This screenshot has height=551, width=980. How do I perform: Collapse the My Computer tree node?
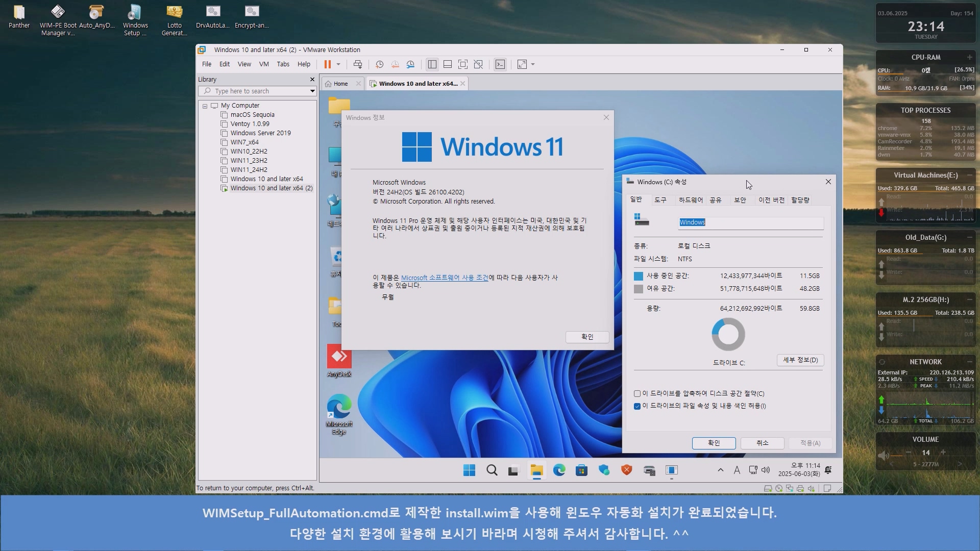[205, 106]
